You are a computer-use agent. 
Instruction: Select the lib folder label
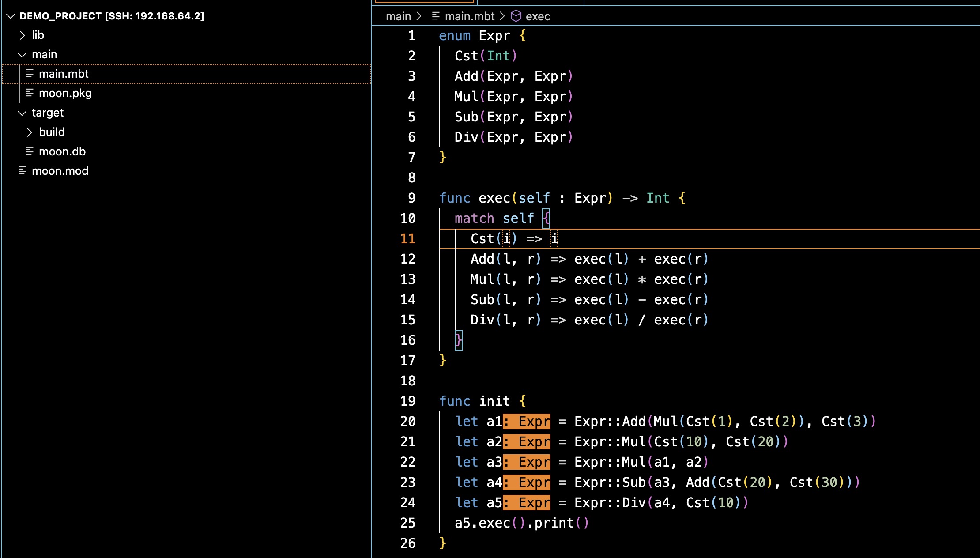click(x=38, y=35)
